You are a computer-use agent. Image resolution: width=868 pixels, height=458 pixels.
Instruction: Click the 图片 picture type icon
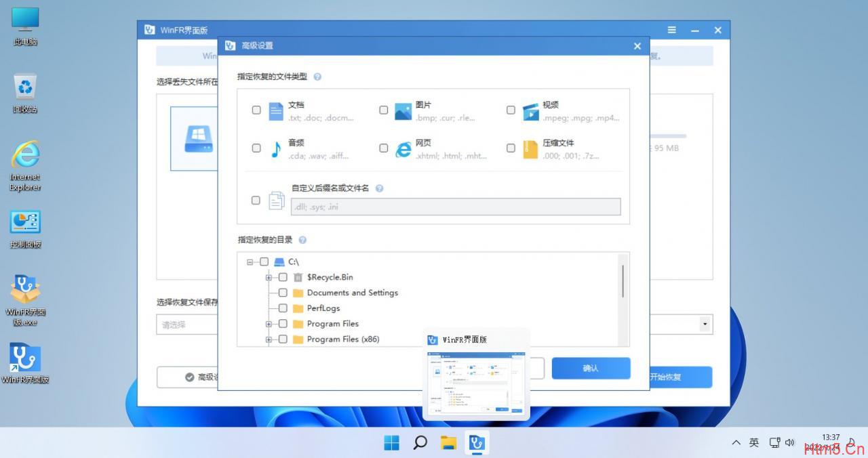[403, 111]
